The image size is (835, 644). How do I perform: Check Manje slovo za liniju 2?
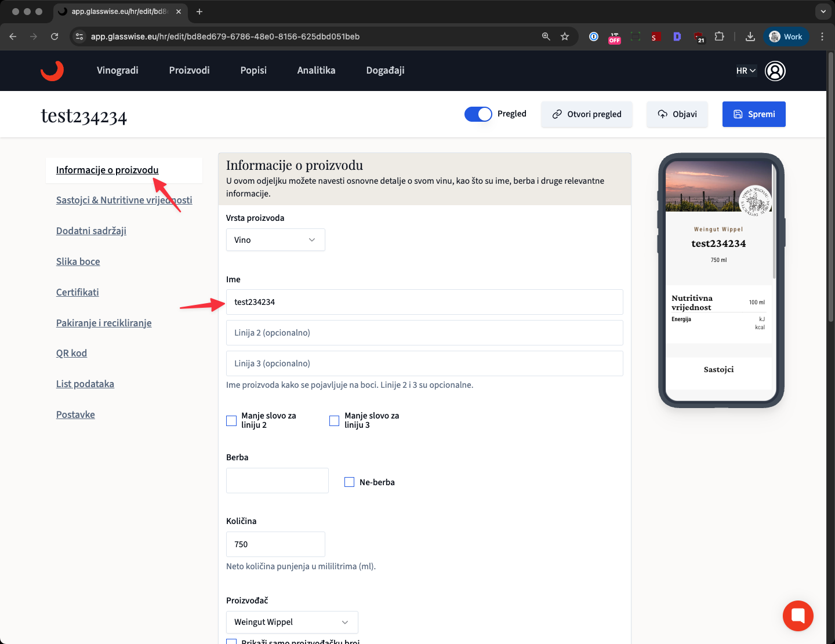coord(231,421)
